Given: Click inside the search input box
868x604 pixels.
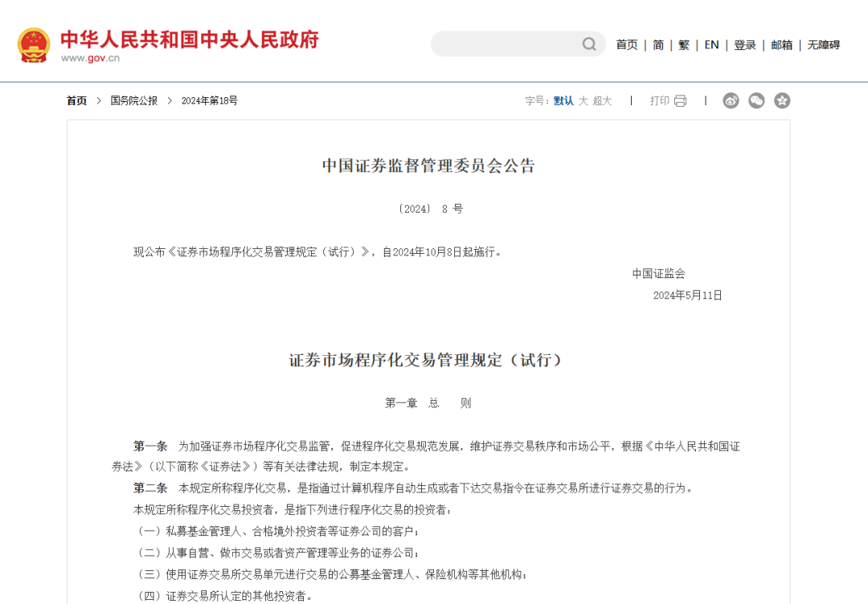Looking at the screenshot, I should click(x=506, y=44).
